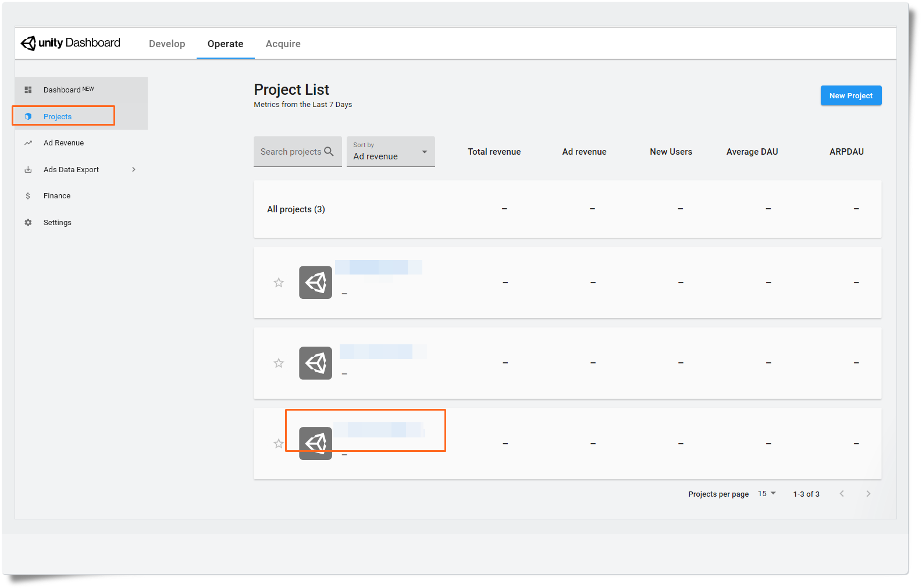
Task: Select the Operate tab
Action: pos(226,44)
